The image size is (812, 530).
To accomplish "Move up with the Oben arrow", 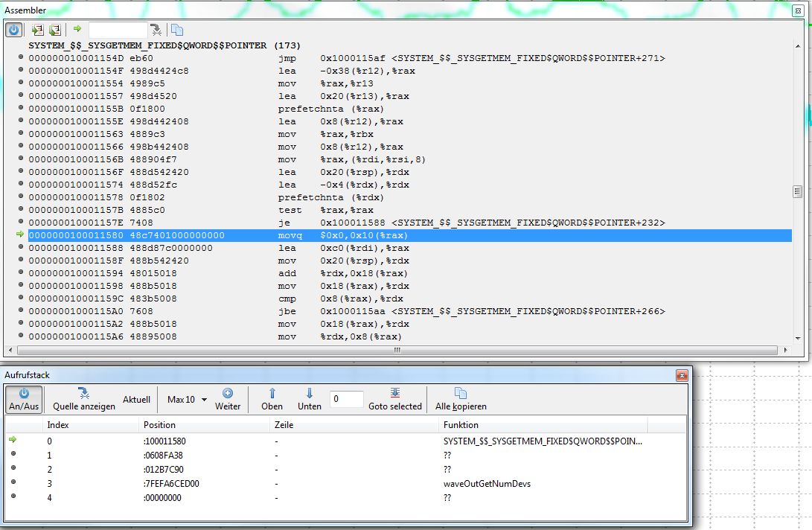I will click(272, 399).
